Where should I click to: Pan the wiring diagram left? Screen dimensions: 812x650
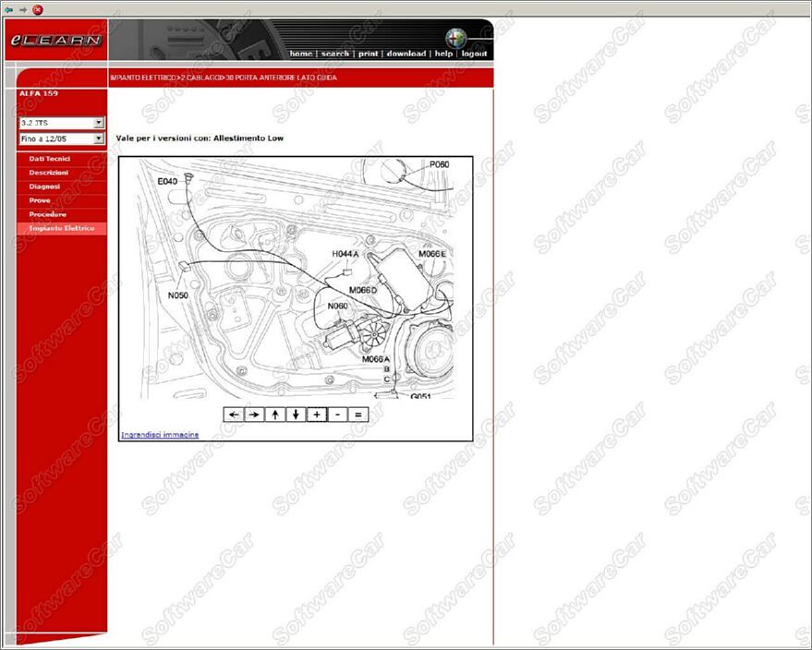click(x=234, y=415)
